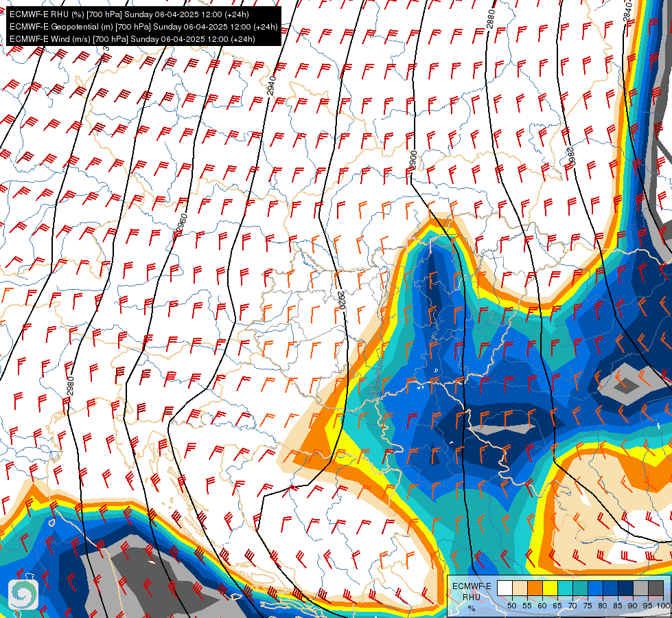
Task: Select the medium blue 80–85% swatch
Action: pyautogui.click(x=611, y=588)
